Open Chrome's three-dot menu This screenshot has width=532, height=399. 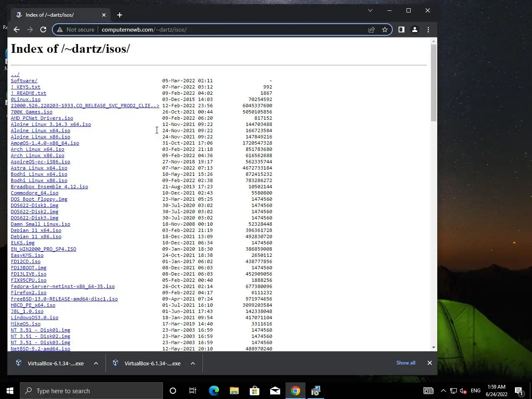click(428, 30)
